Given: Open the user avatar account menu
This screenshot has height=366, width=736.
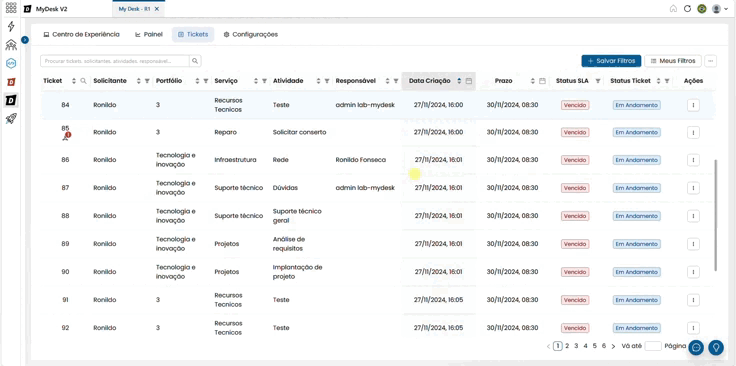Looking at the screenshot, I should tap(720, 8).
